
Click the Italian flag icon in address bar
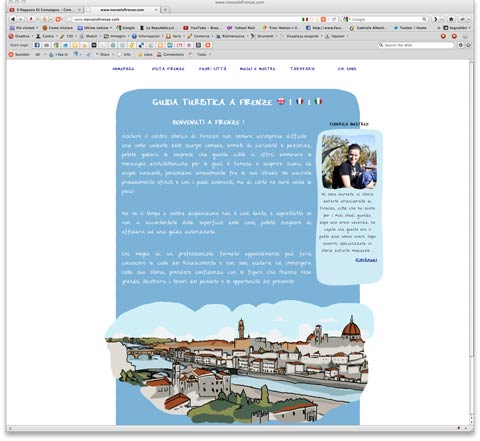[305, 19]
